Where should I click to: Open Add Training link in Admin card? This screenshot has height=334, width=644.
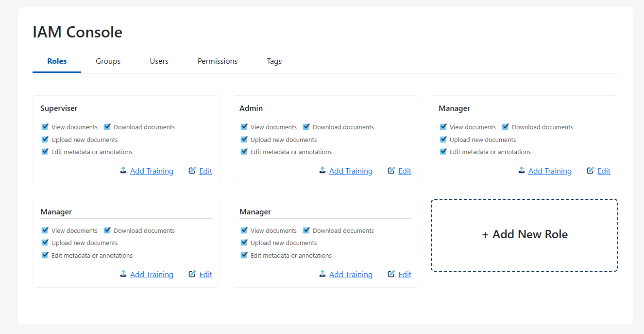[351, 171]
